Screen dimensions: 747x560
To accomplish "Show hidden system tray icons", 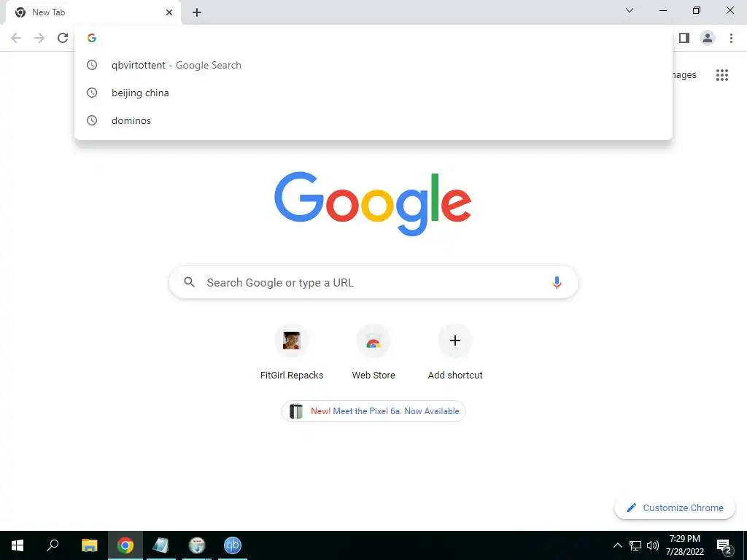I will click(x=617, y=545).
